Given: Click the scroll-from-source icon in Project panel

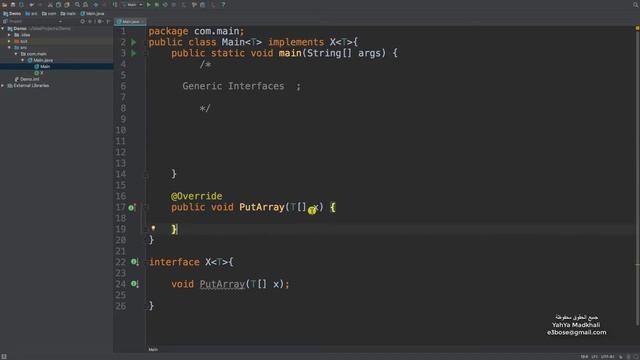Looking at the screenshot, I should click(x=82, y=21).
